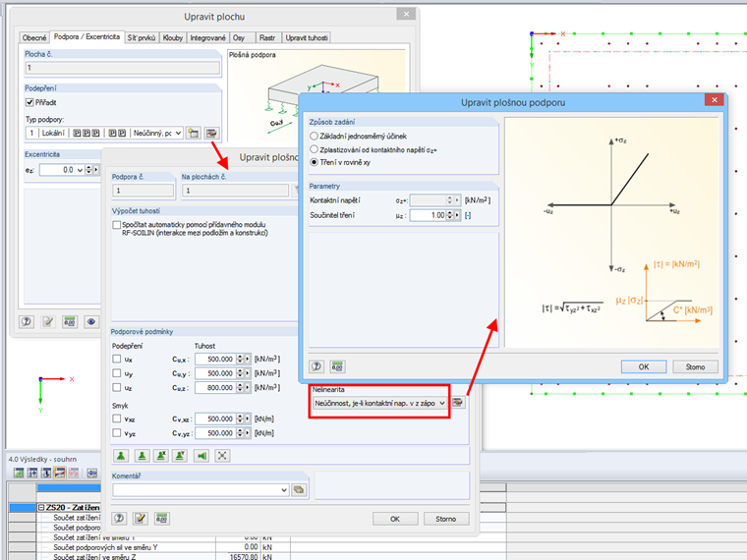Open the Typ podpory dropdown
This screenshot has width=747, height=560.
click(x=178, y=133)
